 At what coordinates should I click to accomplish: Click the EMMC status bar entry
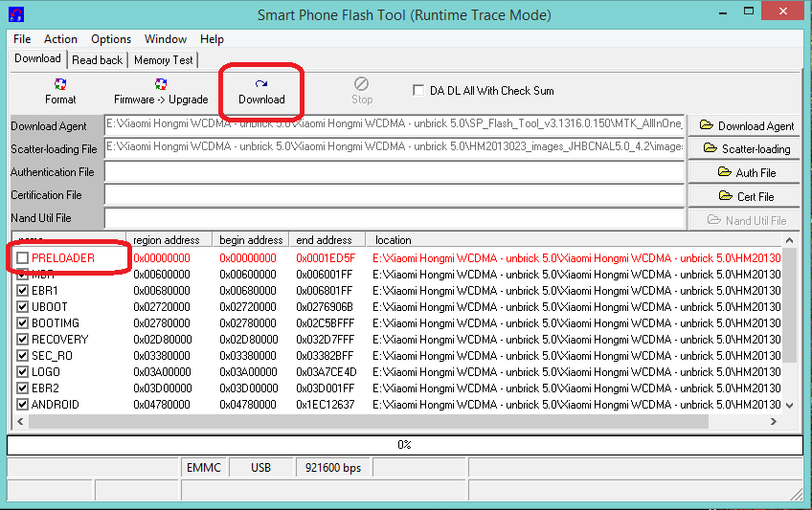[204, 468]
